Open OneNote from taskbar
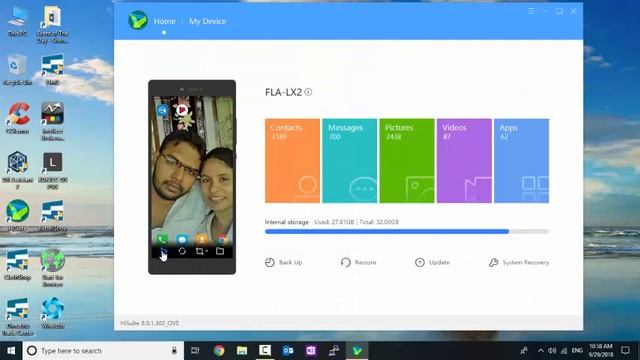The image size is (640, 360). point(311,351)
